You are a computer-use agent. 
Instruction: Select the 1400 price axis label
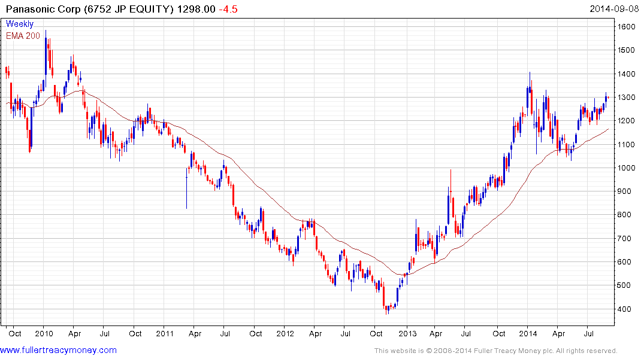[x=627, y=74]
